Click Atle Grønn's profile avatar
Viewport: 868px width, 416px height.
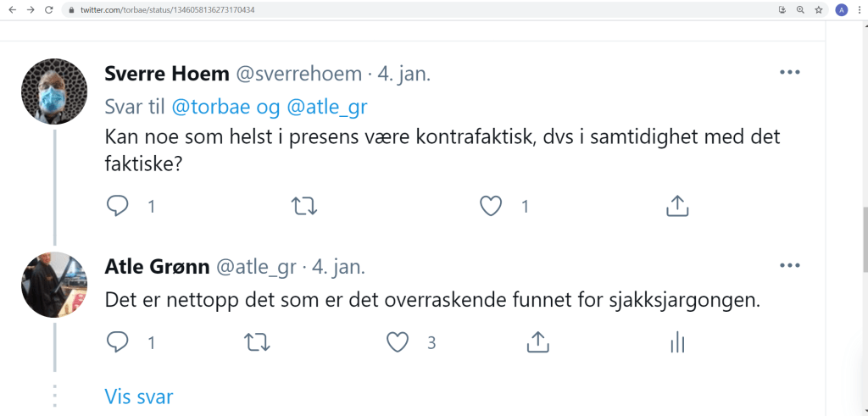point(54,285)
